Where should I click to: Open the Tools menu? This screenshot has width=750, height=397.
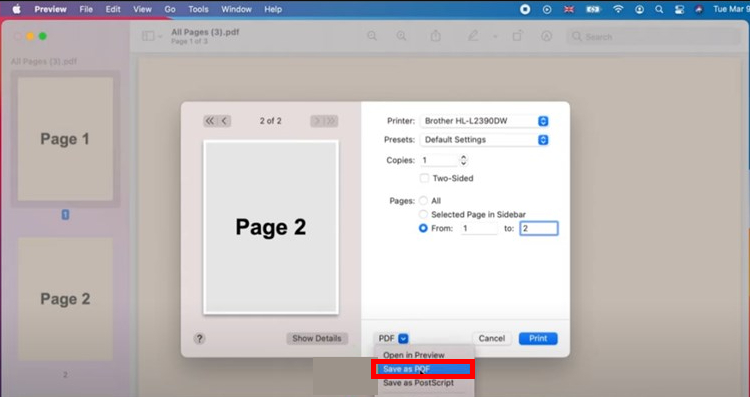point(198,9)
